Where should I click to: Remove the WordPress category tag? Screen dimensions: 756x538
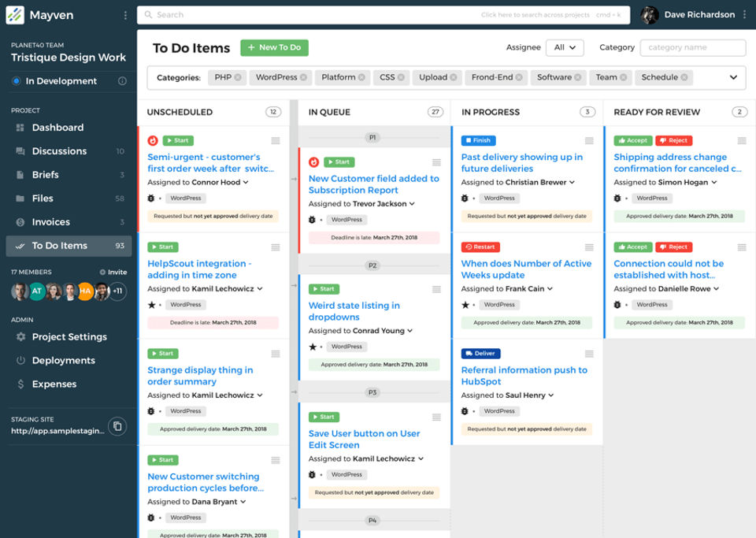(303, 78)
